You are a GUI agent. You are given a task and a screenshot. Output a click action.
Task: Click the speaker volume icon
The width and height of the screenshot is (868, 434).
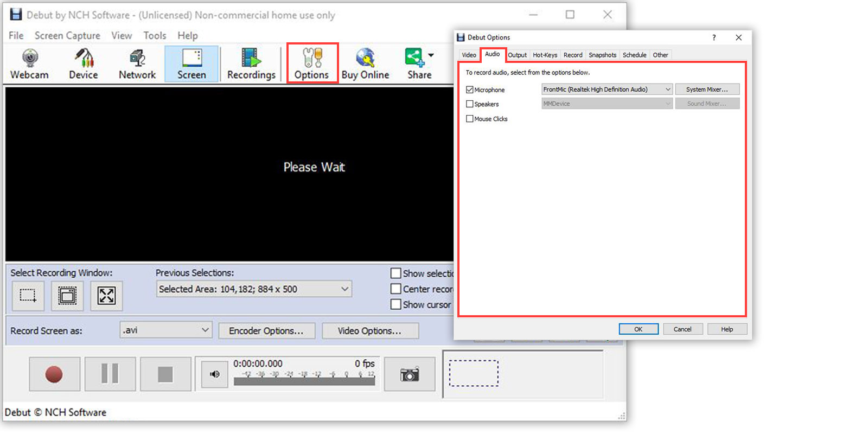click(x=215, y=374)
